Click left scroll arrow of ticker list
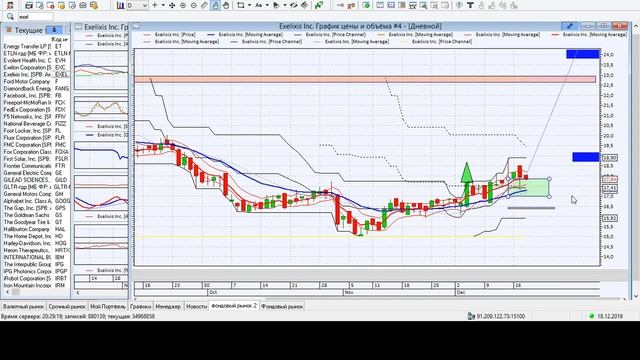The height and width of the screenshot is (360, 640). pos(7,292)
